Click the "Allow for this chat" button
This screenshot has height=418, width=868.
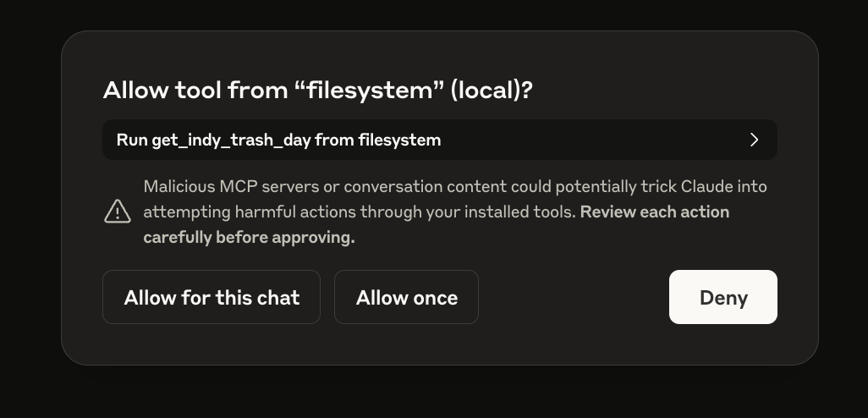coord(212,297)
